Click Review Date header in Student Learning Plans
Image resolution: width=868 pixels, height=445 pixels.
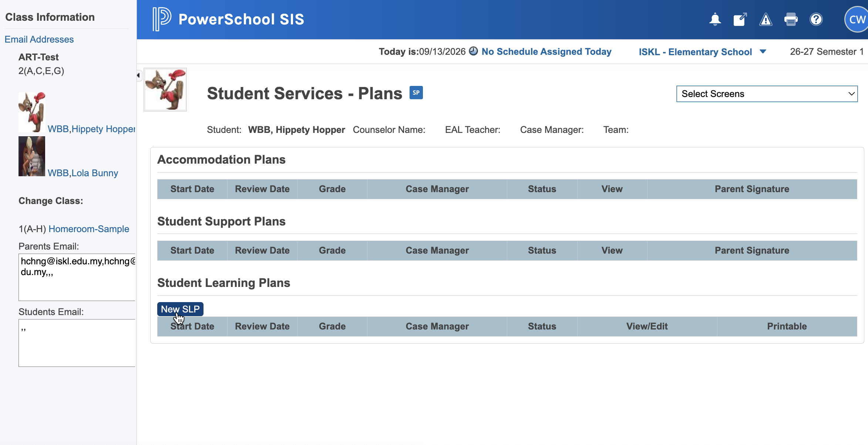262,327
